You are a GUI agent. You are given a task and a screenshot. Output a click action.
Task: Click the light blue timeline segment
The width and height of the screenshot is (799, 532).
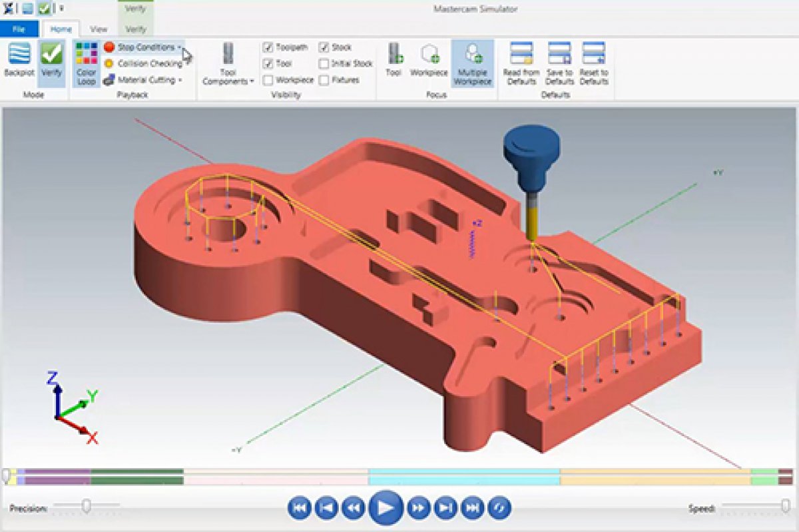463,476
